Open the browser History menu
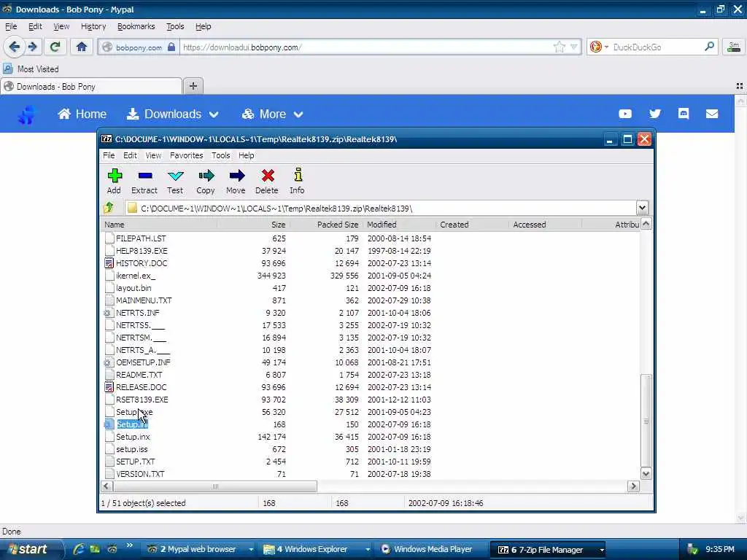Viewport: 747px width, 560px height. (93, 26)
